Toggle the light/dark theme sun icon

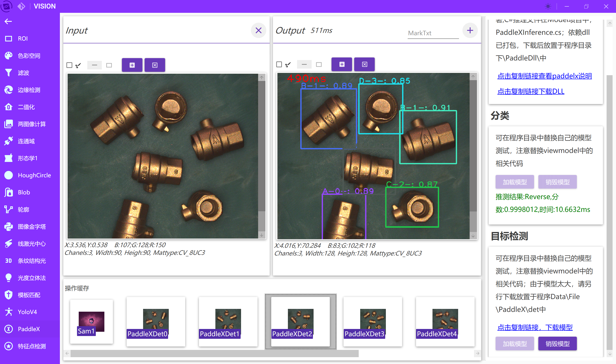[548, 6]
